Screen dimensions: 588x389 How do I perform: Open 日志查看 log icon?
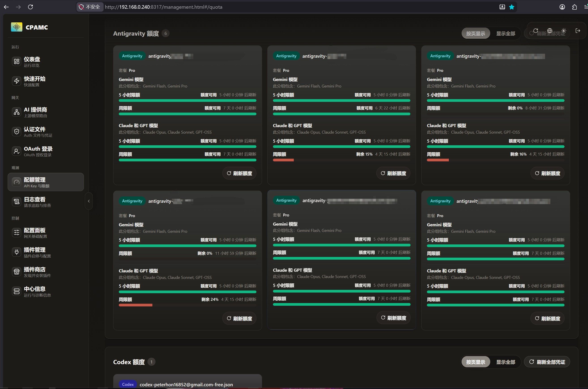(17, 202)
